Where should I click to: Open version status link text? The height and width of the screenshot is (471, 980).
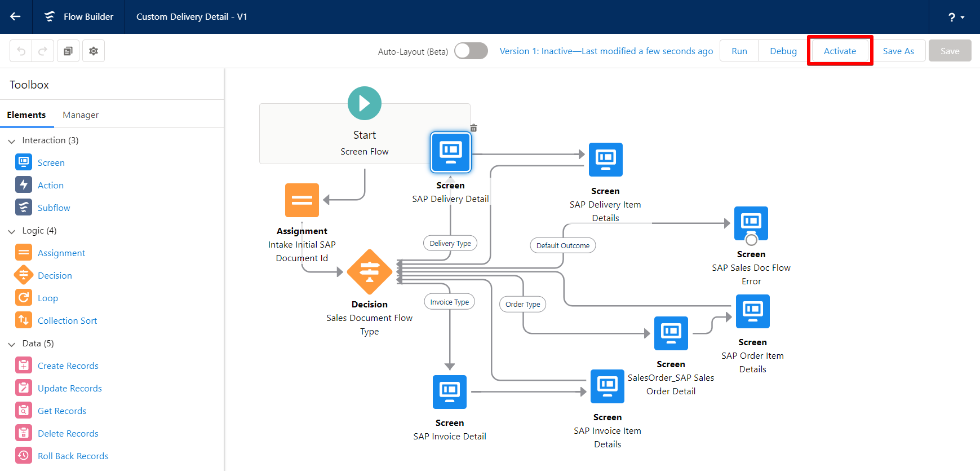pyautogui.click(x=606, y=51)
